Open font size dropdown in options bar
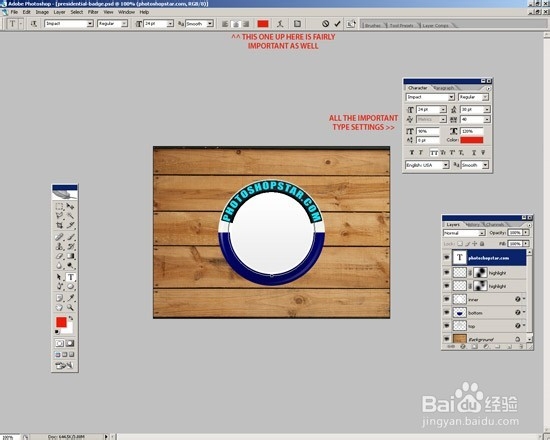The width and height of the screenshot is (550, 440). pyautogui.click(x=170, y=24)
